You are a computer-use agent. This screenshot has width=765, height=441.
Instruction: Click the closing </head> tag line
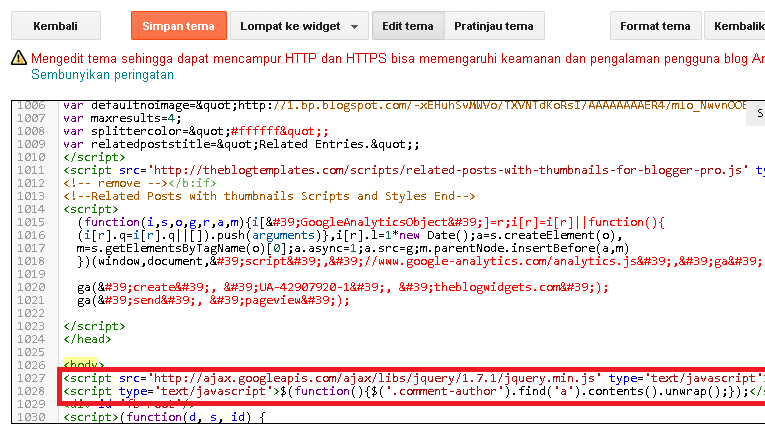pyautogui.click(x=87, y=339)
